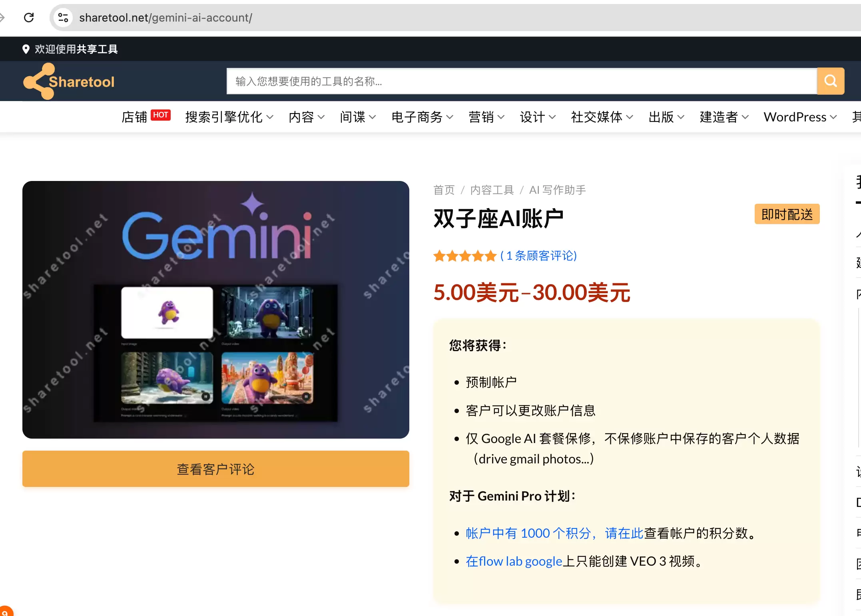Click the location pin icon in top bar
The width and height of the screenshot is (861, 616).
click(26, 49)
